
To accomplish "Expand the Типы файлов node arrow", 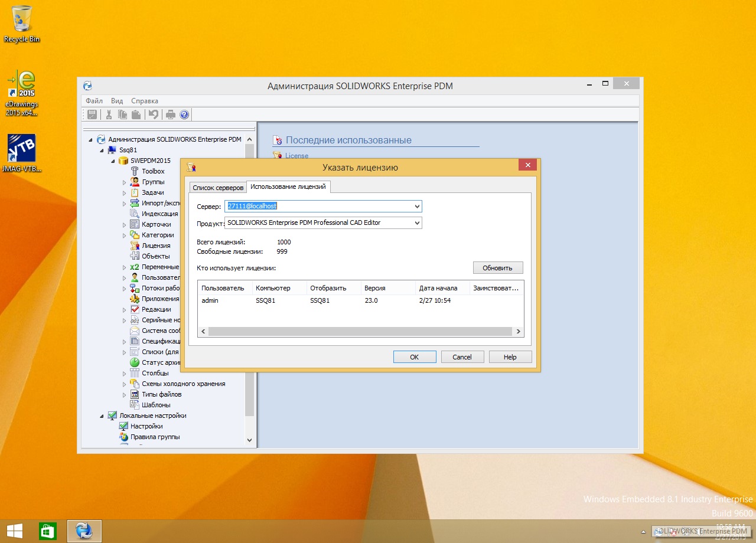I will pyautogui.click(x=125, y=394).
